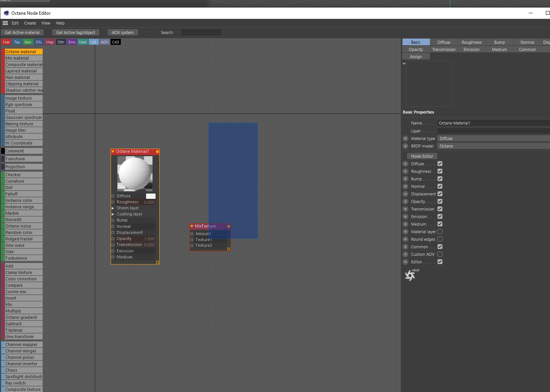Switch to the Transmission tab
The width and height of the screenshot is (550, 392).
pyautogui.click(x=444, y=49)
